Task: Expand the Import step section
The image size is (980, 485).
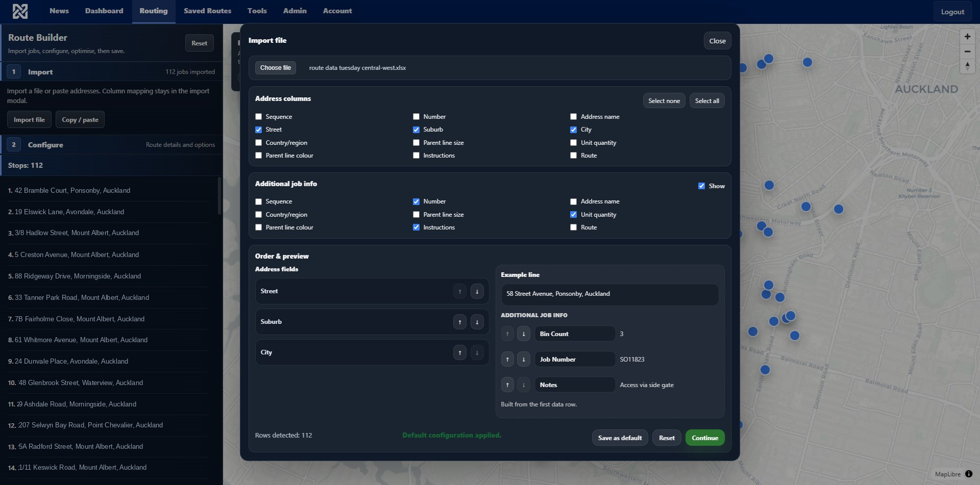Action: point(111,72)
